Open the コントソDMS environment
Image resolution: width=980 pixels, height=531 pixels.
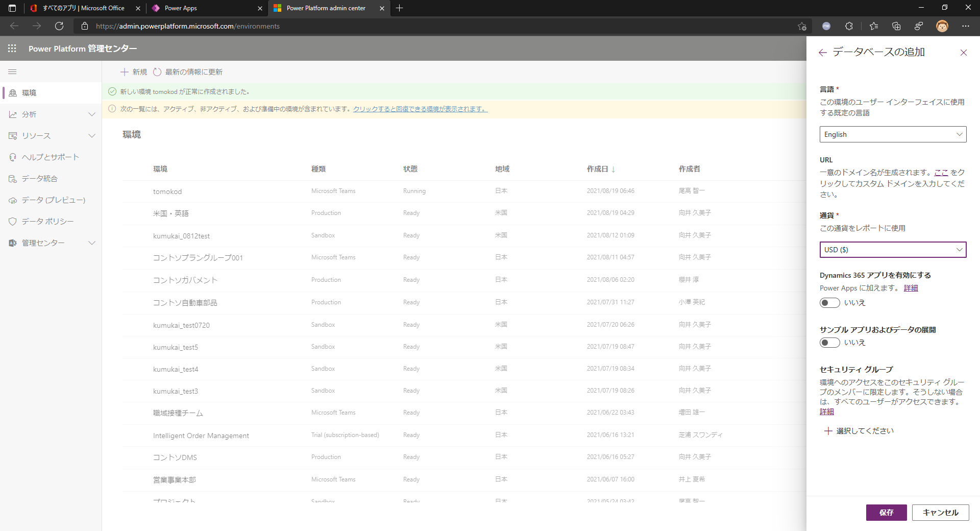pyautogui.click(x=175, y=457)
